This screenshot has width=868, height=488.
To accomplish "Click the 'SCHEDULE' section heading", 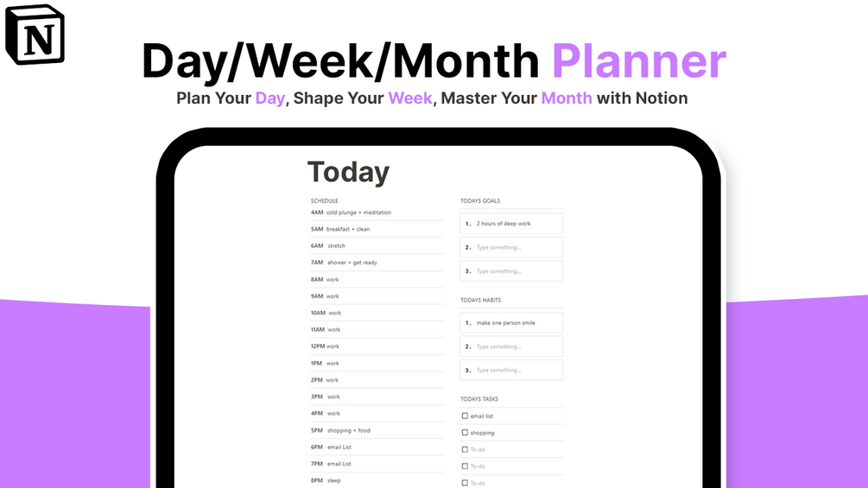I will tap(325, 201).
